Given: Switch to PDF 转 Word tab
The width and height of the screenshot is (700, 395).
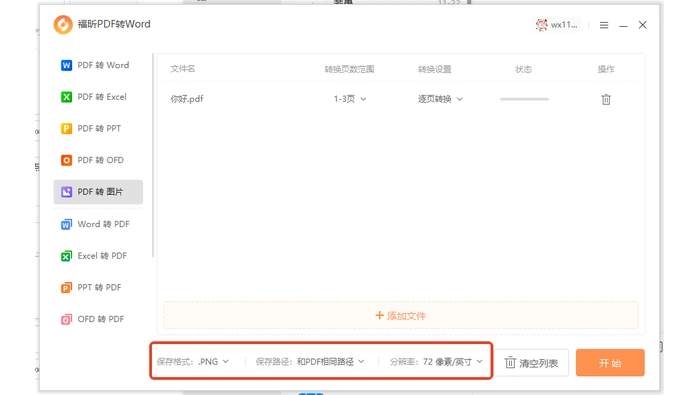Looking at the screenshot, I should pyautogui.click(x=98, y=65).
